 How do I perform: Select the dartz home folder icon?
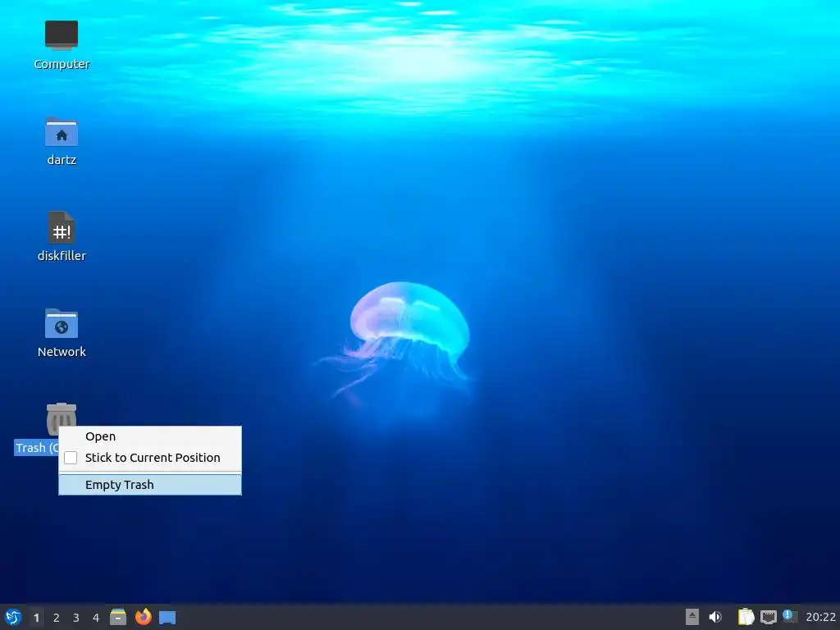point(62,131)
